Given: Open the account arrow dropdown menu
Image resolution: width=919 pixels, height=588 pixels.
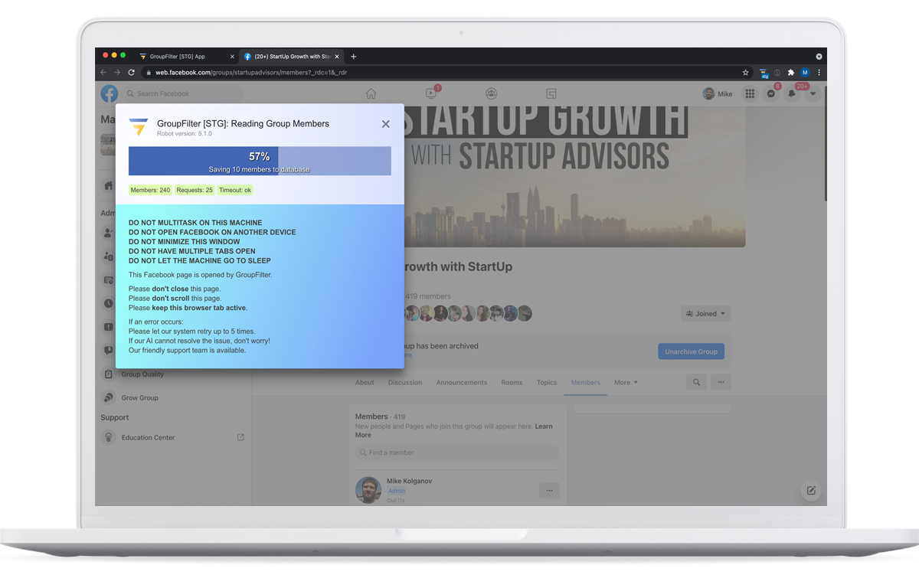Looking at the screenshot, I should pyautogui.click(x=813, y=93).
